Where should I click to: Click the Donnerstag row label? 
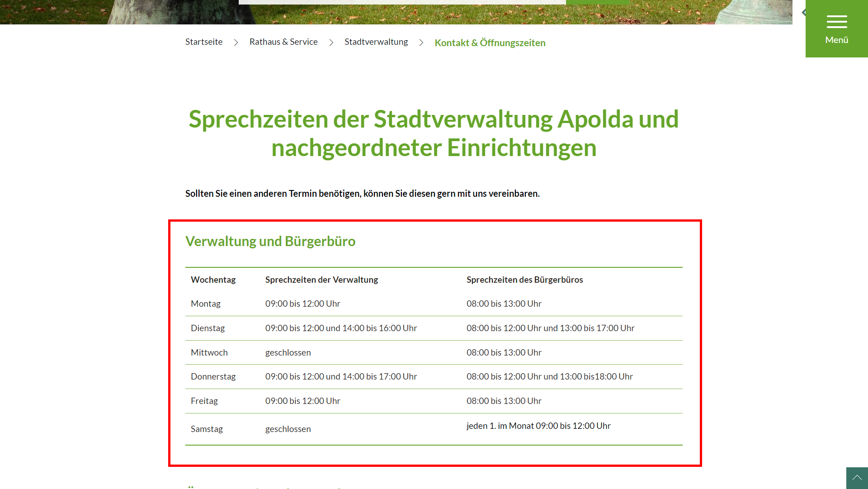(213, 376)
